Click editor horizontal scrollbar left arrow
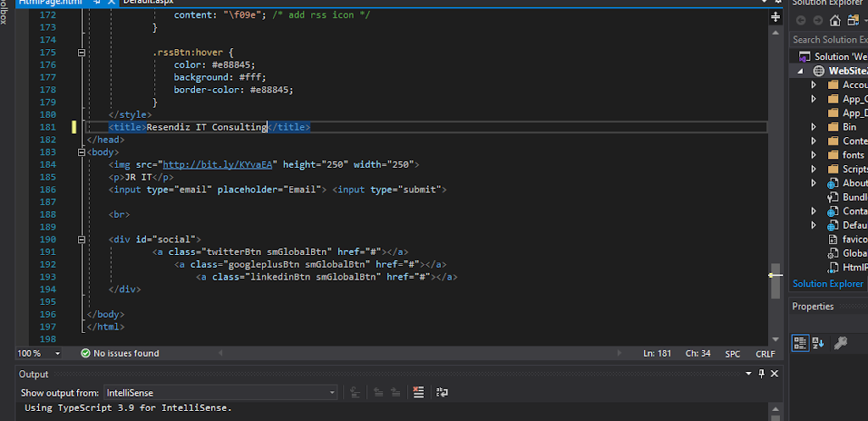868x421 pixels. coord(220,353)
